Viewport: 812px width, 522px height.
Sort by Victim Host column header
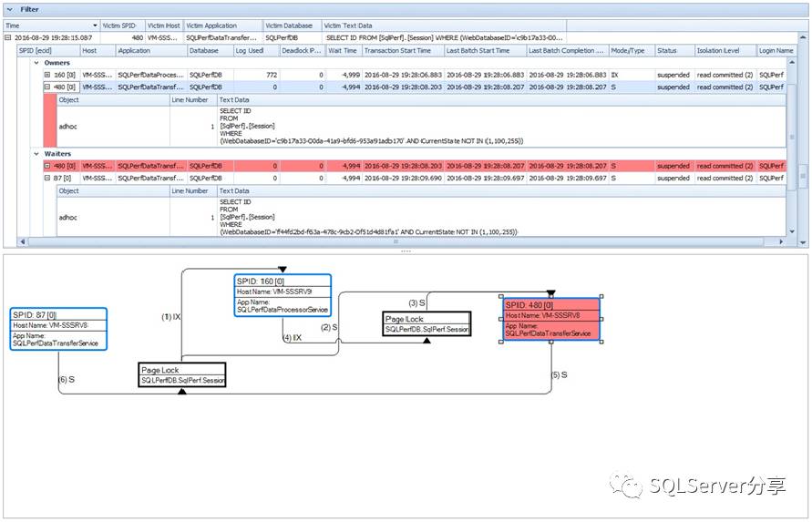coord(164,26)
